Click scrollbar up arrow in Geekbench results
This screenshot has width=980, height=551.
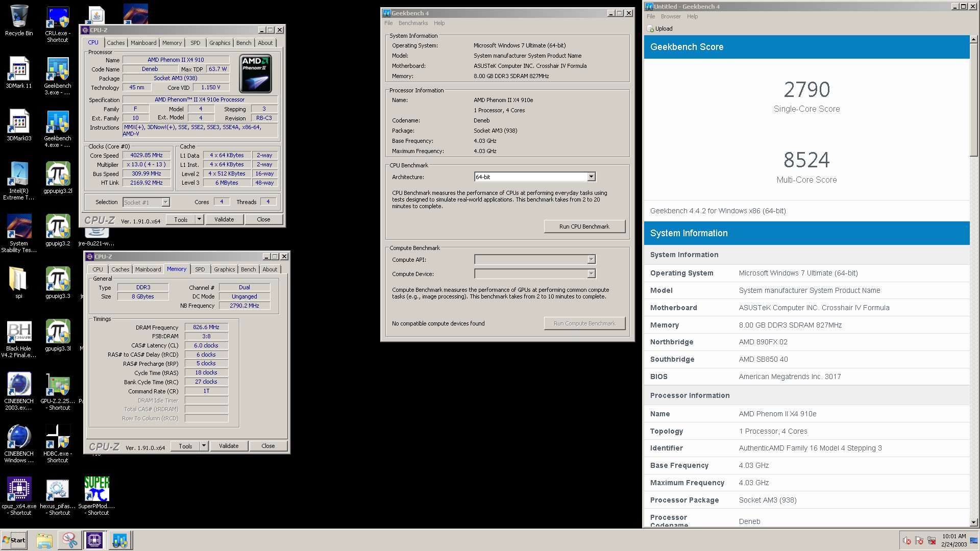pyautogui.click(x=973, y=39)
